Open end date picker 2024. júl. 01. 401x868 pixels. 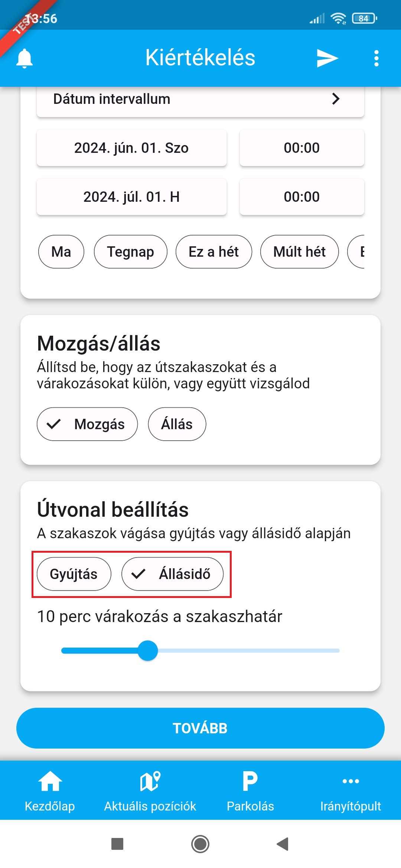[131, 197]
